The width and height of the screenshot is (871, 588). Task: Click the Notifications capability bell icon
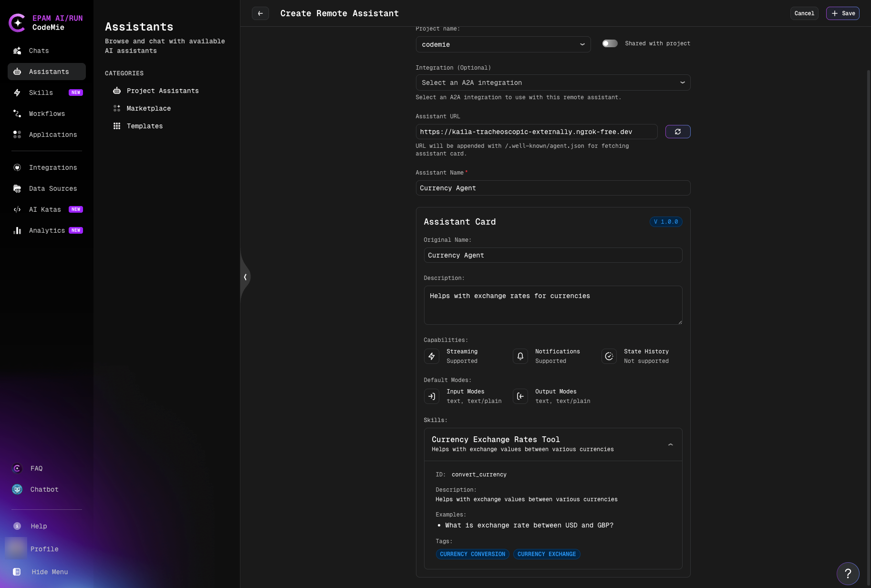[x=520, y=356]
